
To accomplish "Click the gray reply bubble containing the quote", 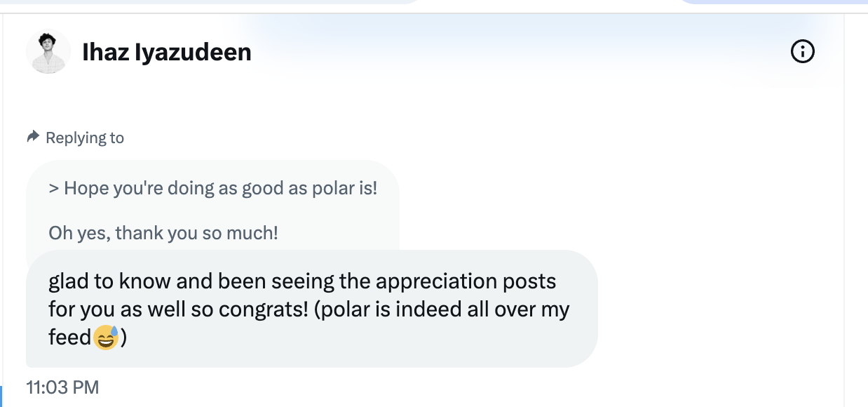I will (210, 210).
